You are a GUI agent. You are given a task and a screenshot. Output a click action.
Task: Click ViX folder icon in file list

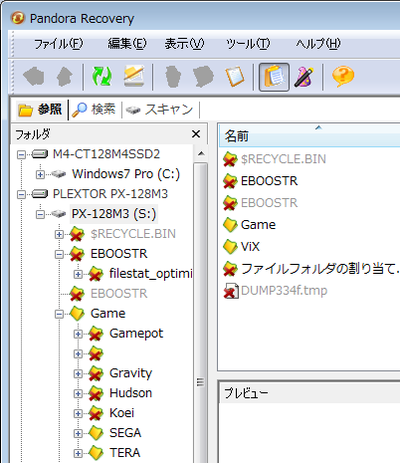pyautogui.click(x=230, y=247)
